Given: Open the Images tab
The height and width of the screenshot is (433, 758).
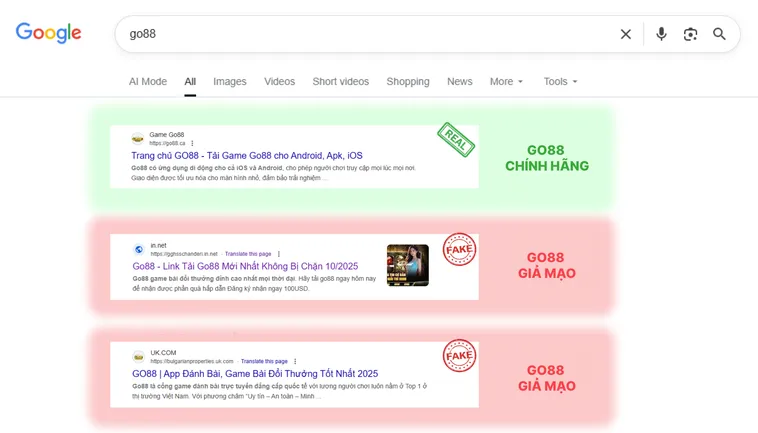Looking at the screenshot, I should [230, 82].
